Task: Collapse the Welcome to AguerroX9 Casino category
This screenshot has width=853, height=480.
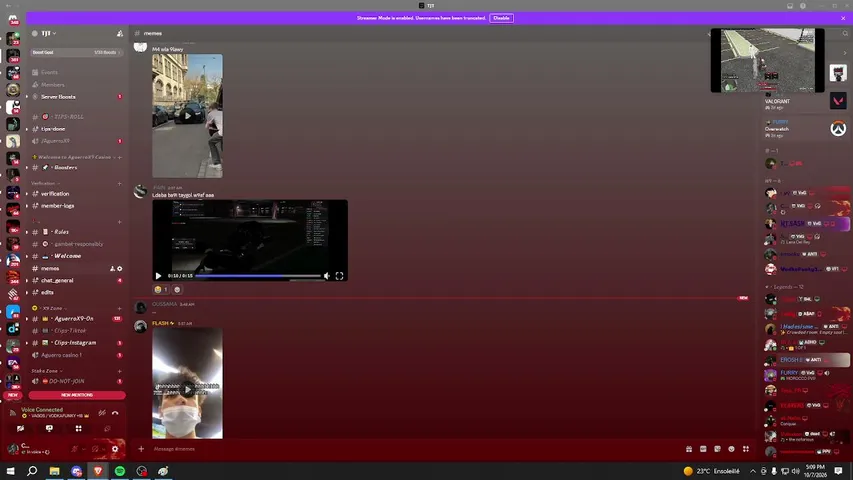Action: (74, 157)
